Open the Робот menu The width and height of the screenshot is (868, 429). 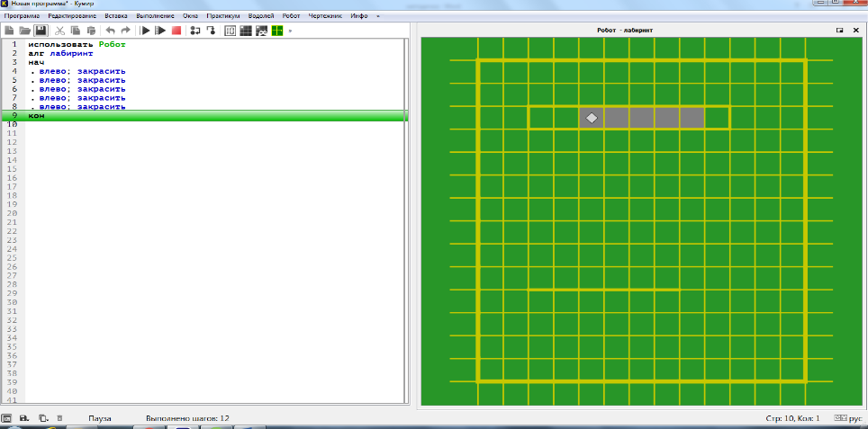291,16
